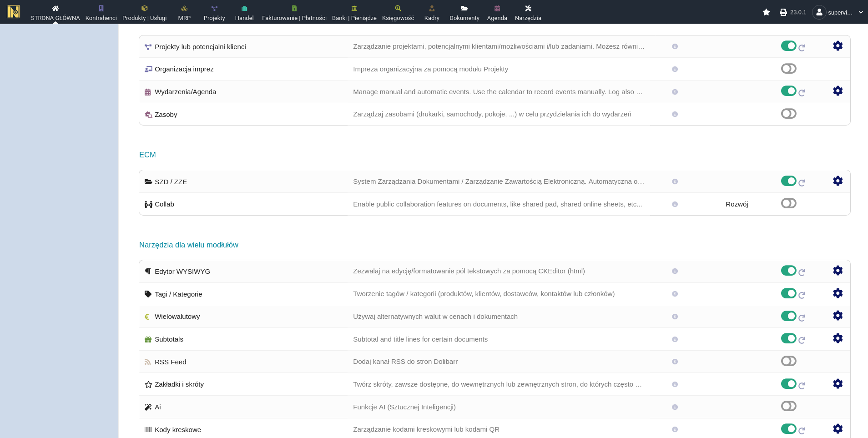Click the Subtotals module description text
The width and height of the screenshot is (868, 438).
click(420, 339)
